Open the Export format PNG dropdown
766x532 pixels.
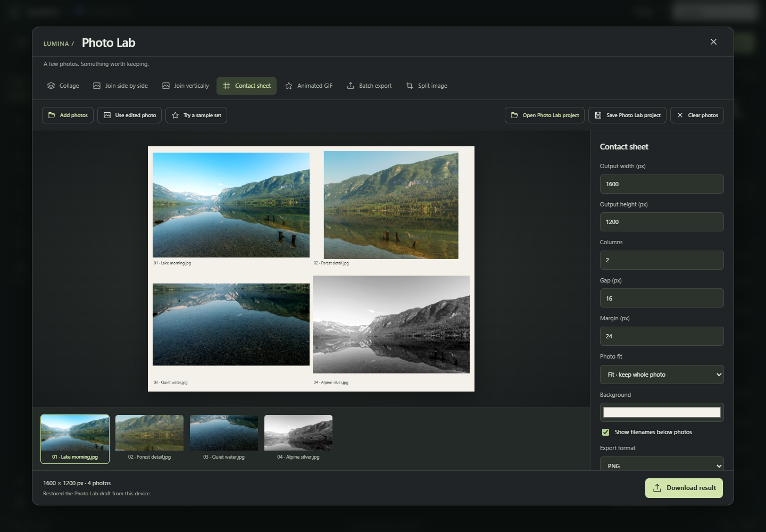662,464
